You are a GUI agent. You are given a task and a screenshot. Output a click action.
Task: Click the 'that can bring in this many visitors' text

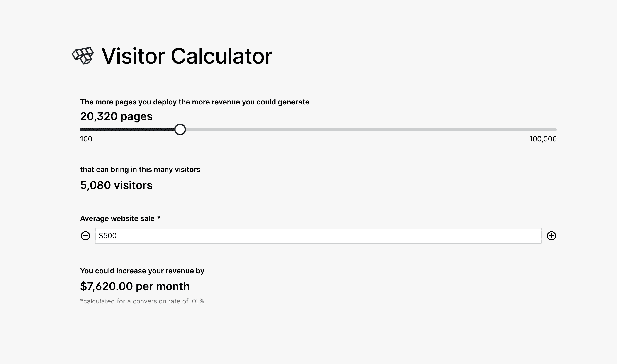tap(140, 170)
